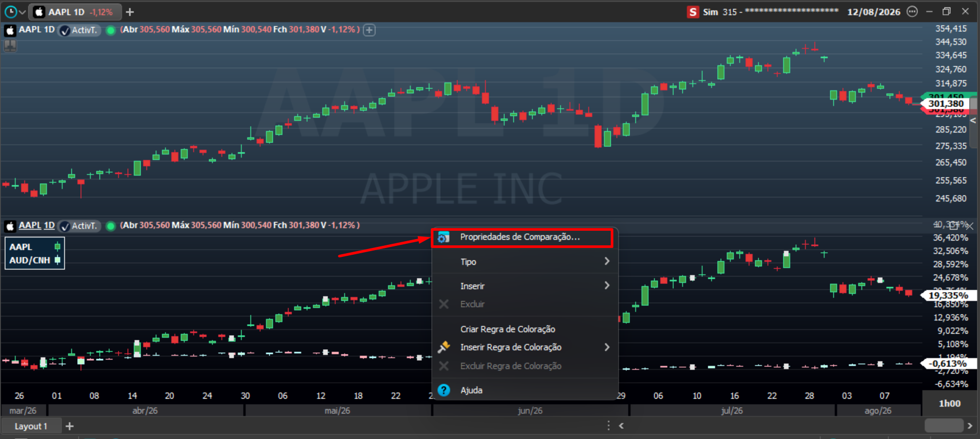The width and height of the screenshot is (980, 439).
Task: Open the underlined 1D interval link
Action: pyautogui.click(x=49, y=226)
